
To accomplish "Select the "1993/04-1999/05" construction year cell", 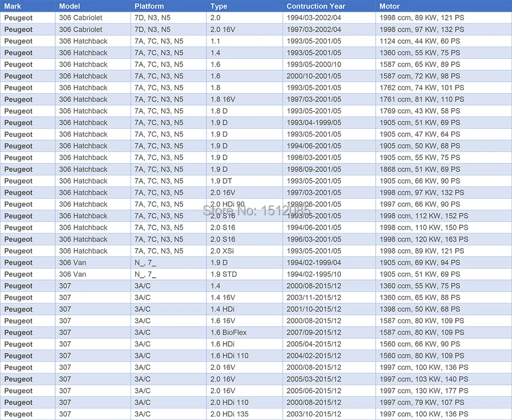I will click(329, 123).
